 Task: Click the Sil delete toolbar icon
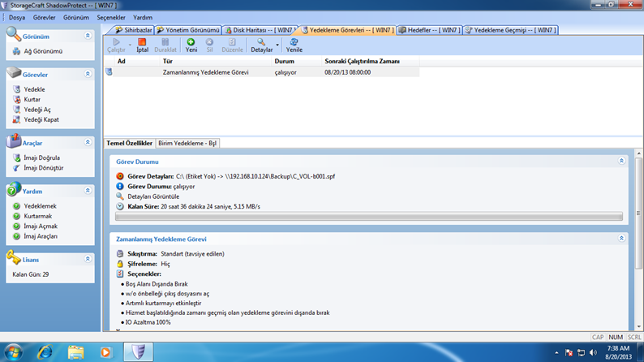click(209, 45)
